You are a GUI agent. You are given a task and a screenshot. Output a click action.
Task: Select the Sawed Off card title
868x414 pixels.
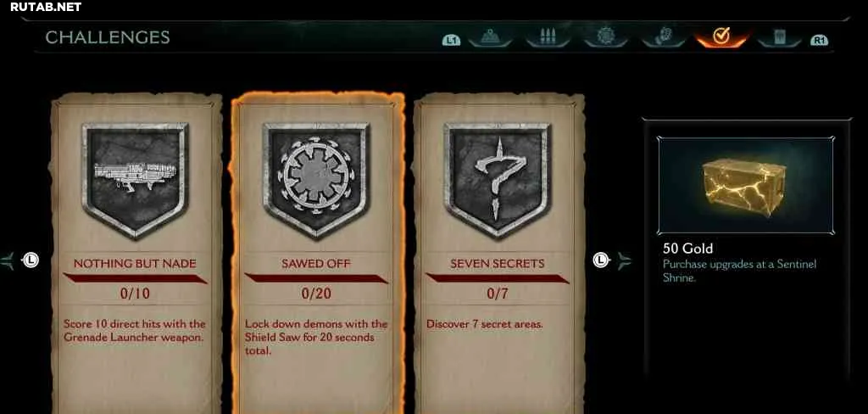[x=316, y=264]
